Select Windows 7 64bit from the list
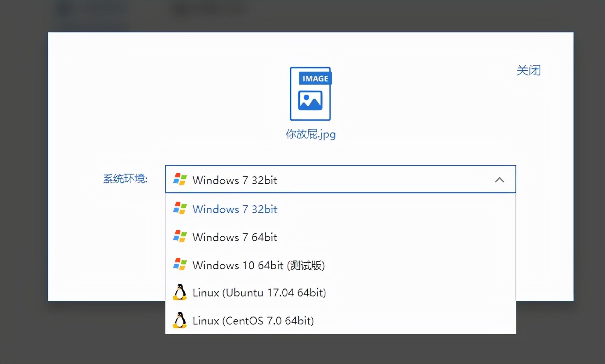Image resolution: width=605 pixels, height=364 pixels. [x=234, y=237]
